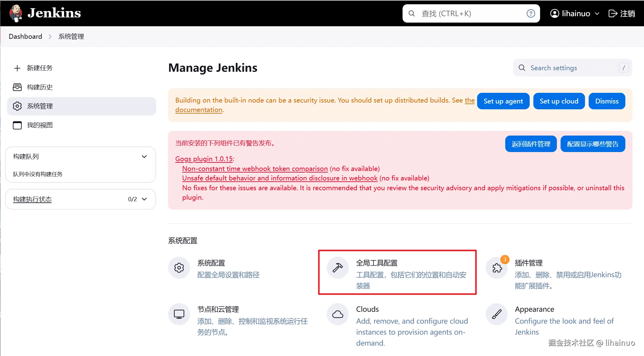Viewport: 644px width, 356px height.
Task: Select the 新建任务 plus icon
Action: pyautogui.click(x=17, y=68)
